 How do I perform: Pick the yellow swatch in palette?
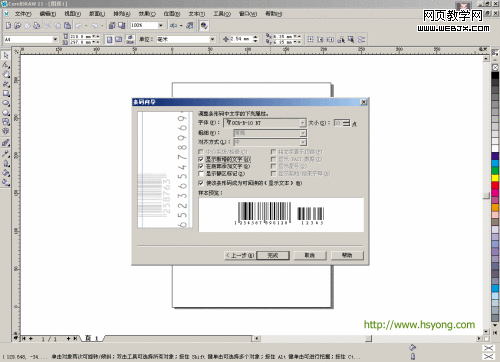495,178
